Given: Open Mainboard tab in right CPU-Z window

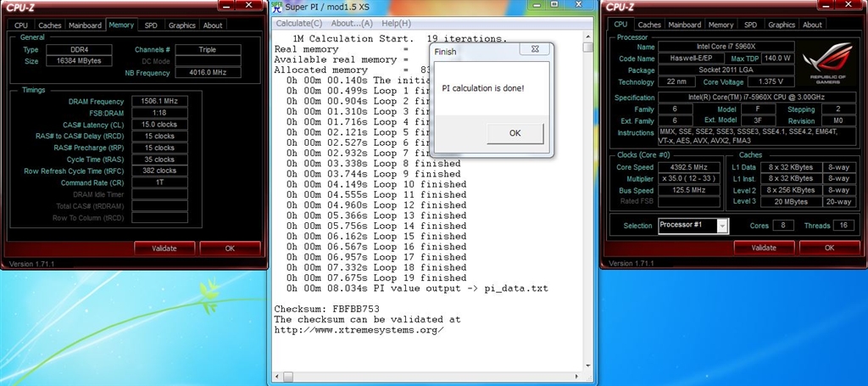Looking at the screenshot, I should [684, 25].
